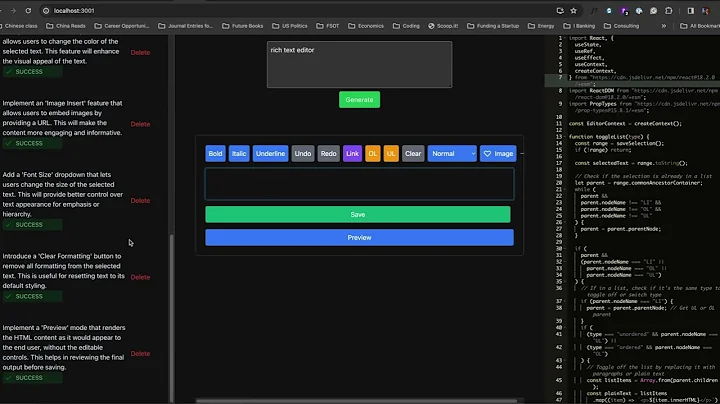Delete the Font Size dropdown feature item
The height and width of the screenshot is (404, 720).
(x=141, y=201)
